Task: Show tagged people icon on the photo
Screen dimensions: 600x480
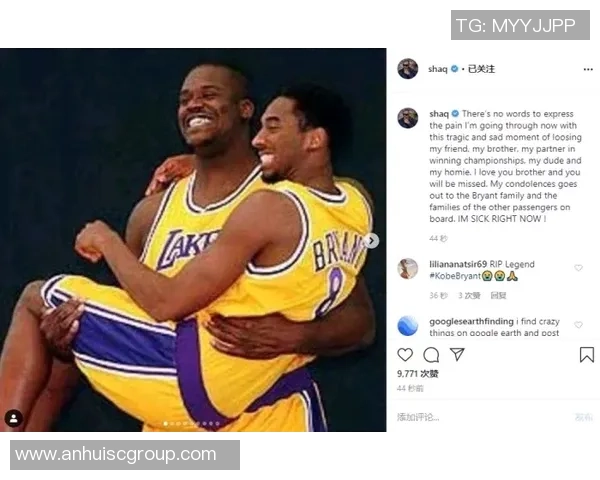Action: [14, 418]
